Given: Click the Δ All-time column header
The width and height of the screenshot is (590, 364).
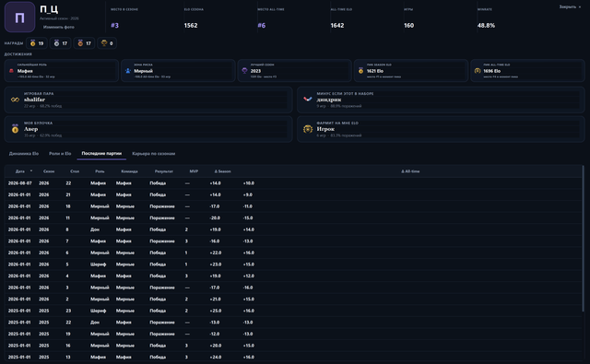Looking at the screenshot, I should coord(410,171).
